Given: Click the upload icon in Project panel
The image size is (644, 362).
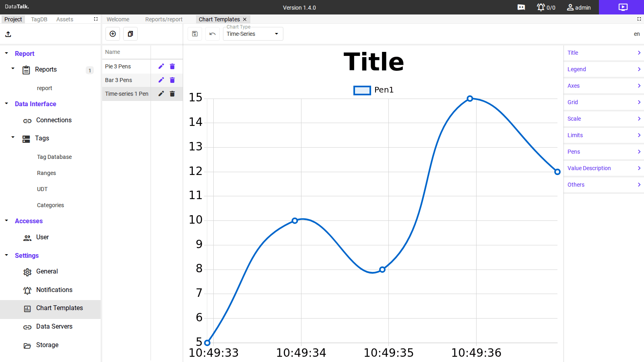Looking at the screenshot, I should tap(8, 34).
